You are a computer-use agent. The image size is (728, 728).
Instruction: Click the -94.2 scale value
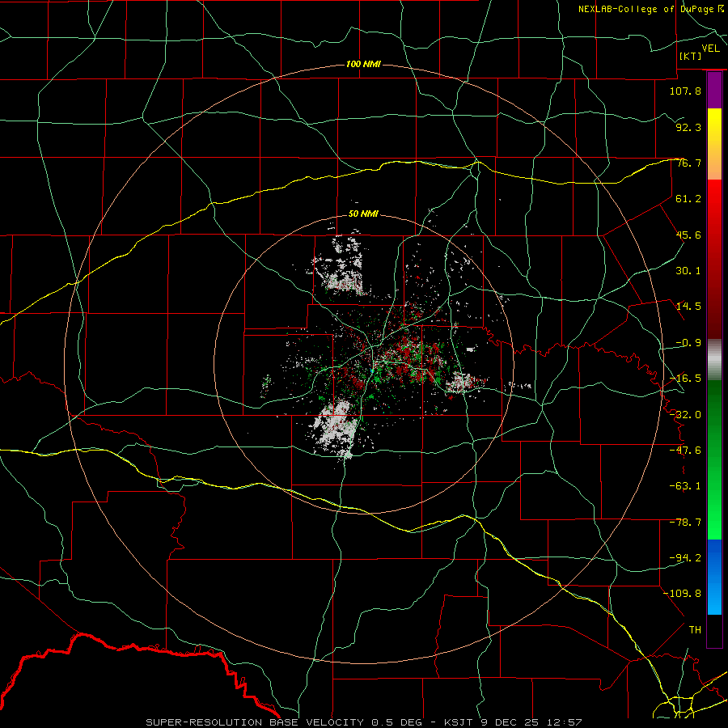(685, 558)
